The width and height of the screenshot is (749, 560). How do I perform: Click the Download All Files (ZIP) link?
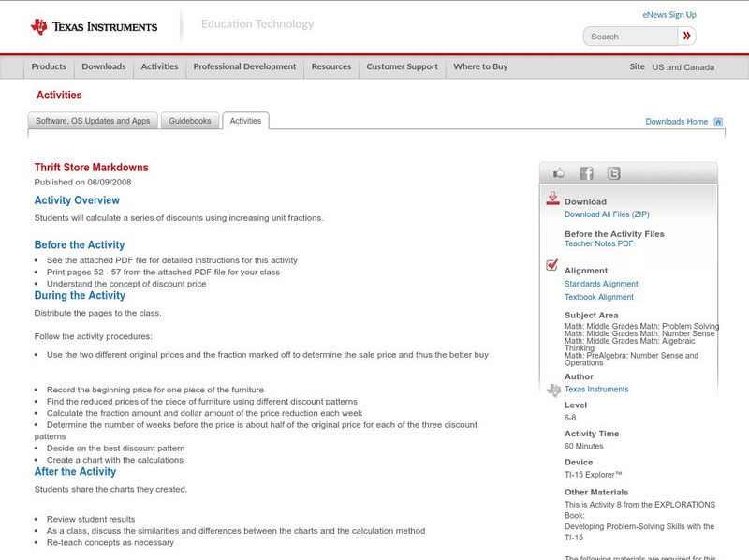click(607, 214)
